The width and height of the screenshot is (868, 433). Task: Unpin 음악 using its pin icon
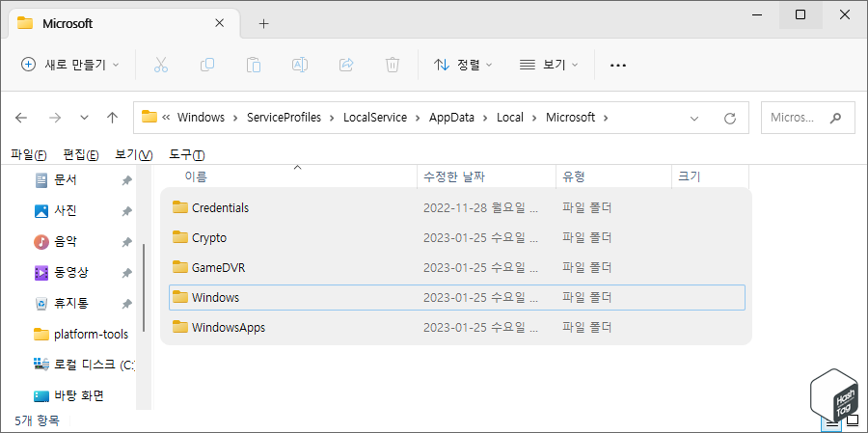click(x=126, y=242)
